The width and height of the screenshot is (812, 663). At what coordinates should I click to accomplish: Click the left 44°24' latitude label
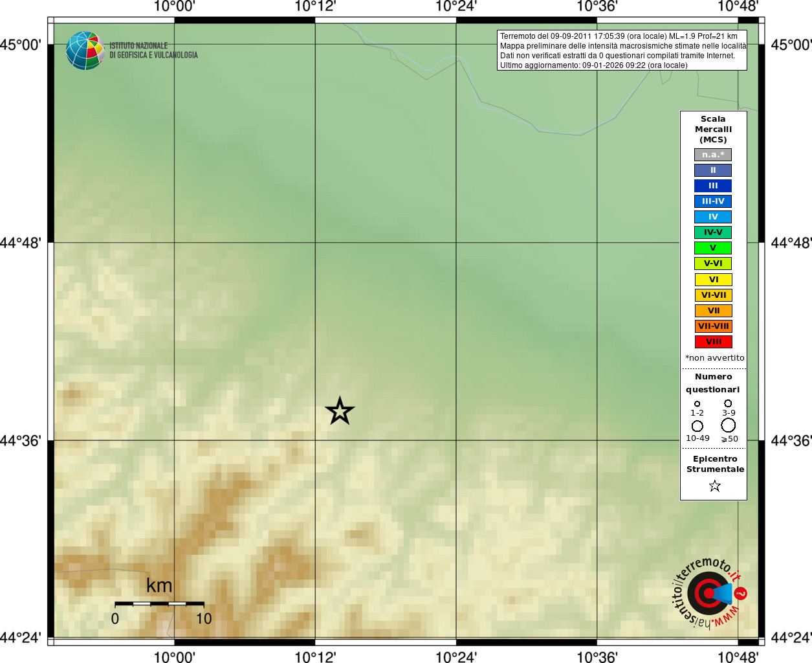point(21,638)
